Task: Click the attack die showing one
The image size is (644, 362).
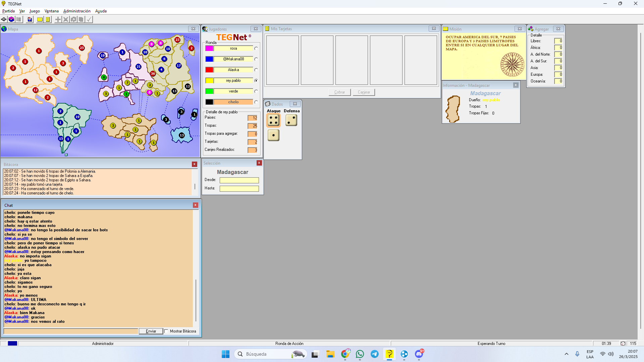Action: pyautogui.click(x=273, y=135)
